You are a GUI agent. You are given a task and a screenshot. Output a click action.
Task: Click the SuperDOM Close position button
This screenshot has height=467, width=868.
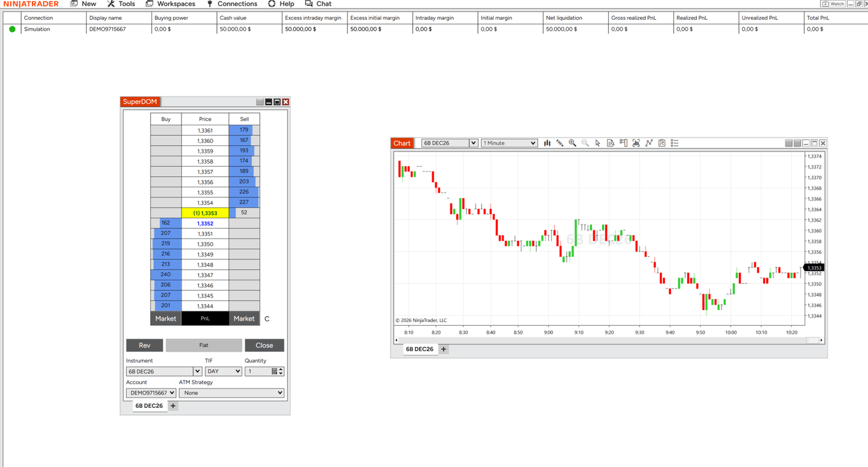(264, 345)
